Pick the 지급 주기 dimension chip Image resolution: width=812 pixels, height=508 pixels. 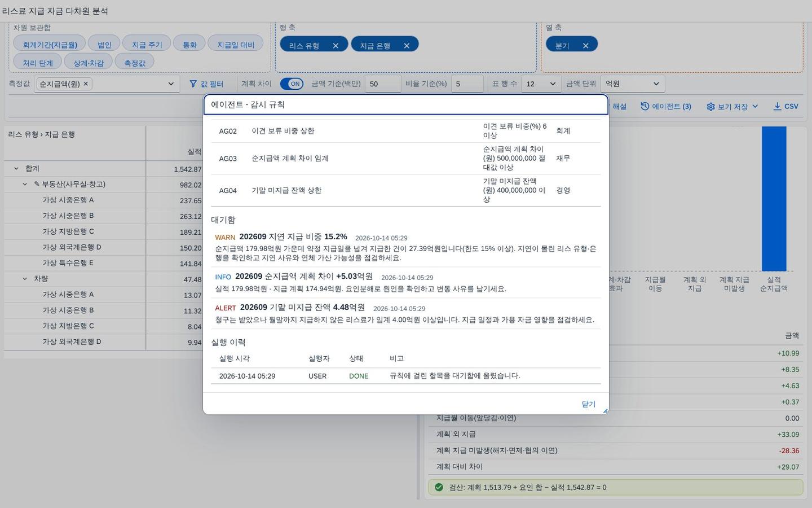(x=147, y=44)
